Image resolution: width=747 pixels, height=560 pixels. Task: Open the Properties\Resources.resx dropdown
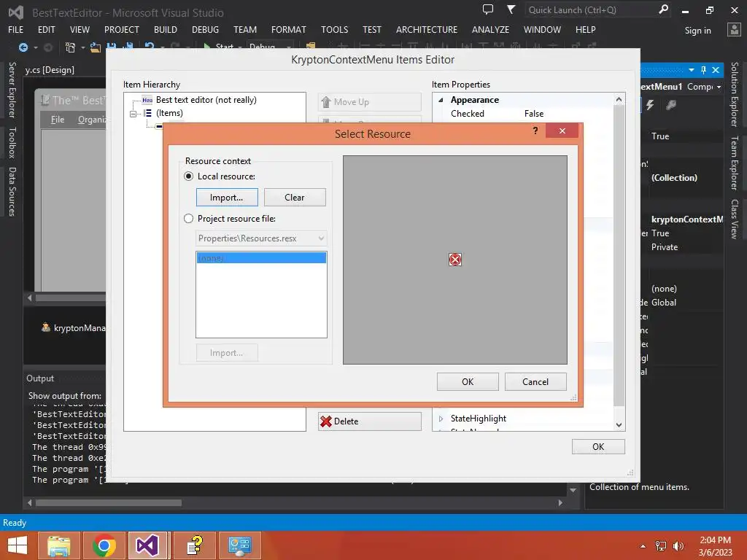coord(261,238)
